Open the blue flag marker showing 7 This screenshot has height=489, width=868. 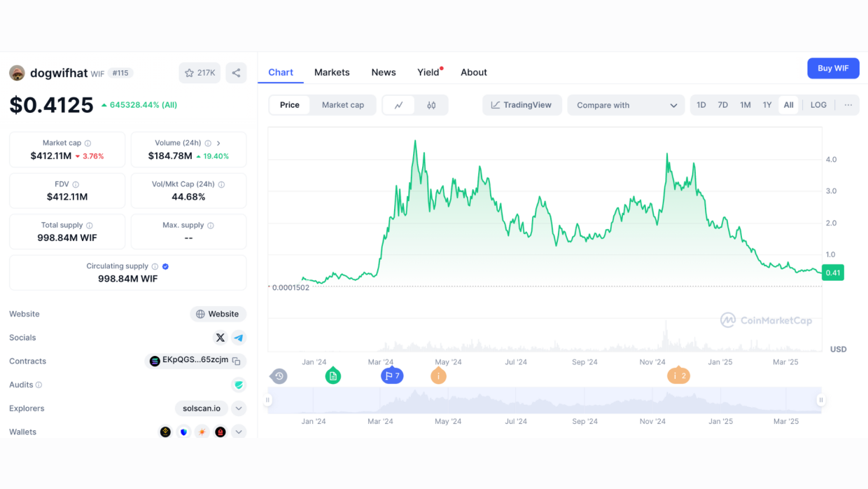coord(392,376)
